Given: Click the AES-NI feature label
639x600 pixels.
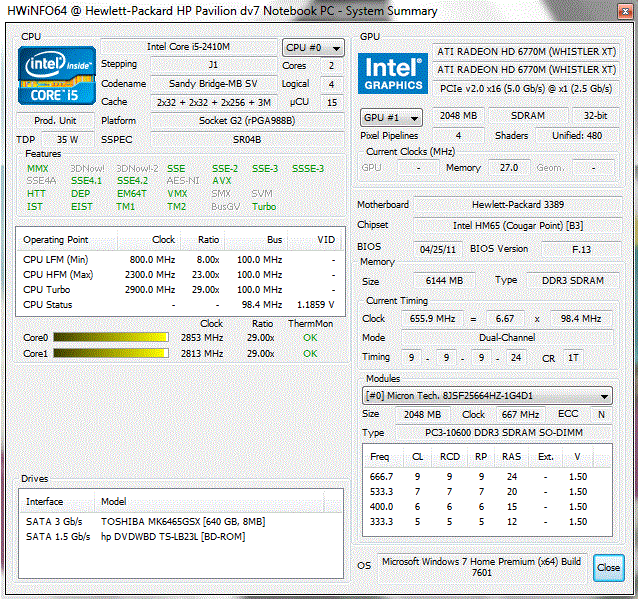Looking at the screenshot, I should coord(183,181).
